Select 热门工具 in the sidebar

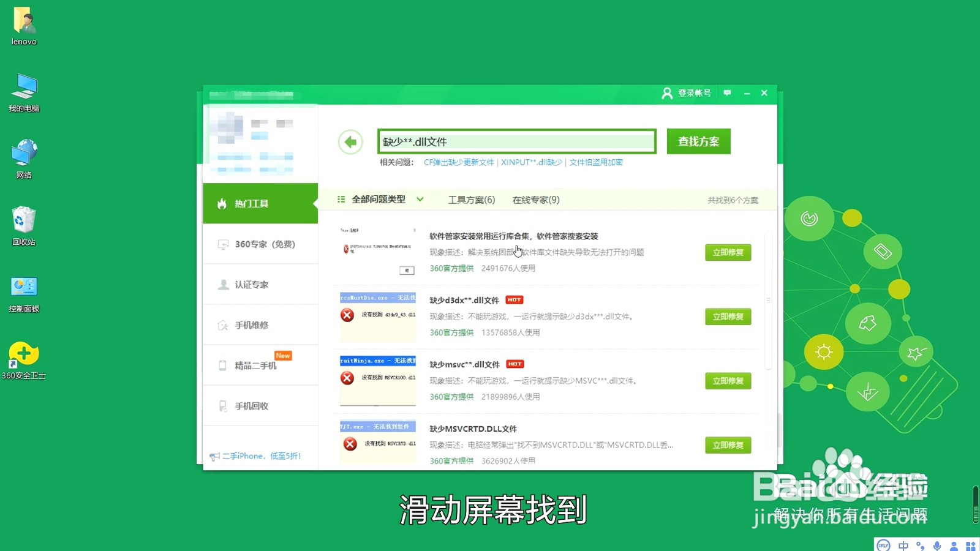point(260,203)
